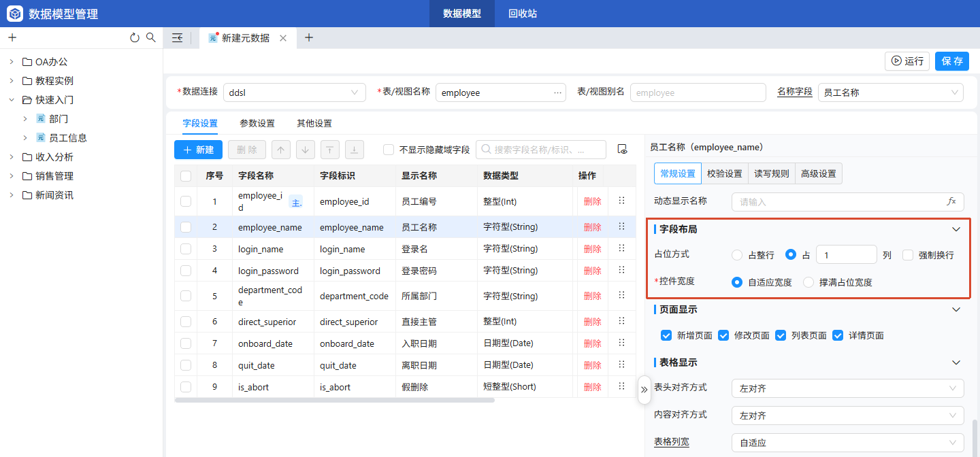Refresh the model tree list
980x457 pixels.
[135, 37]
